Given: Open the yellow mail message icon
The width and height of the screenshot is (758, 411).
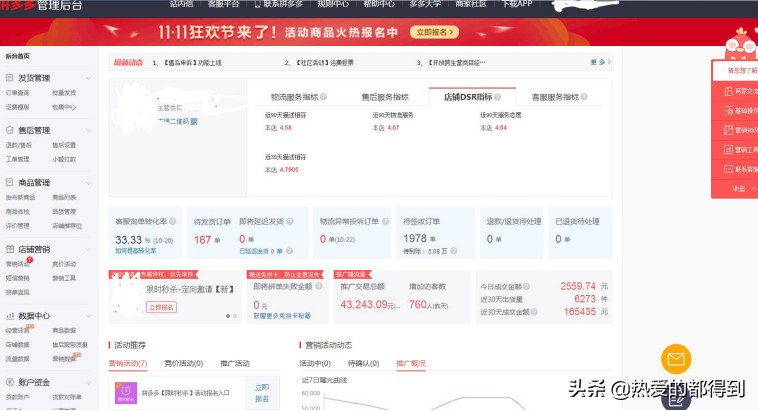Looking at the screenshot, I should pyautogui.click(x=676, y=359).
